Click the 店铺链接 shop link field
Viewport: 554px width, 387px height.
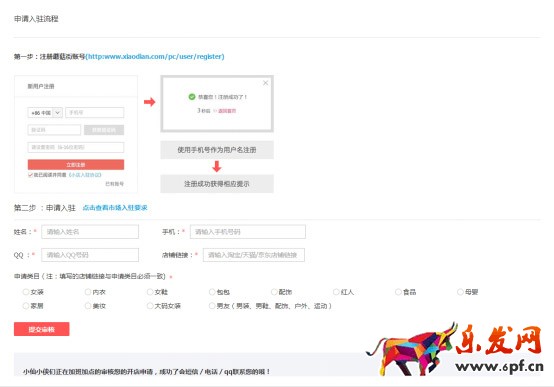pos(254,255)
